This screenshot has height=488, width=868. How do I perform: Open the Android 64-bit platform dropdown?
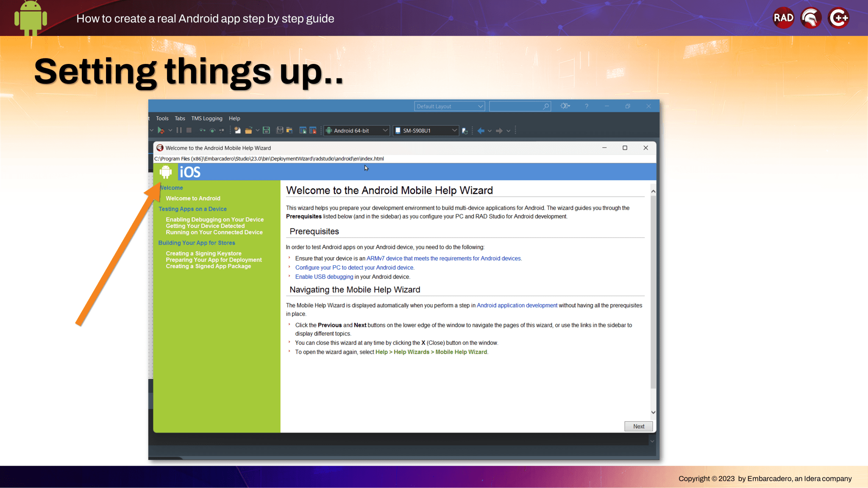(357, 131)
